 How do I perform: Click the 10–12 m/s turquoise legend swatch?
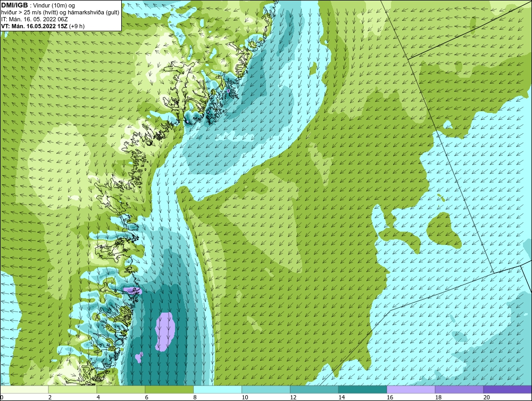tap(266, 389)
